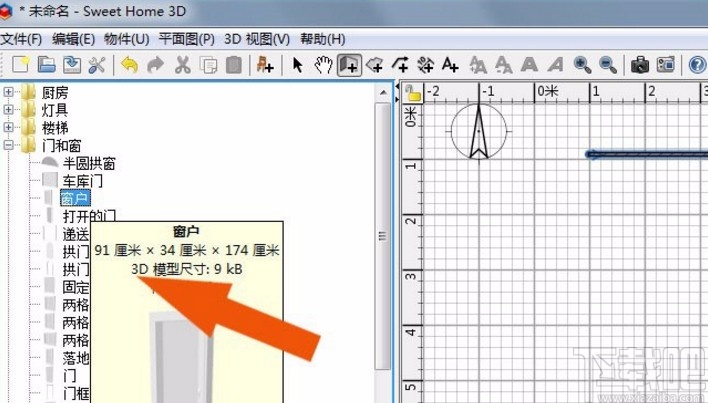Toggle the plan lock padlock icon
Image resolution: width=708 pixels, height=403 pixels.
tap(413, 93)
